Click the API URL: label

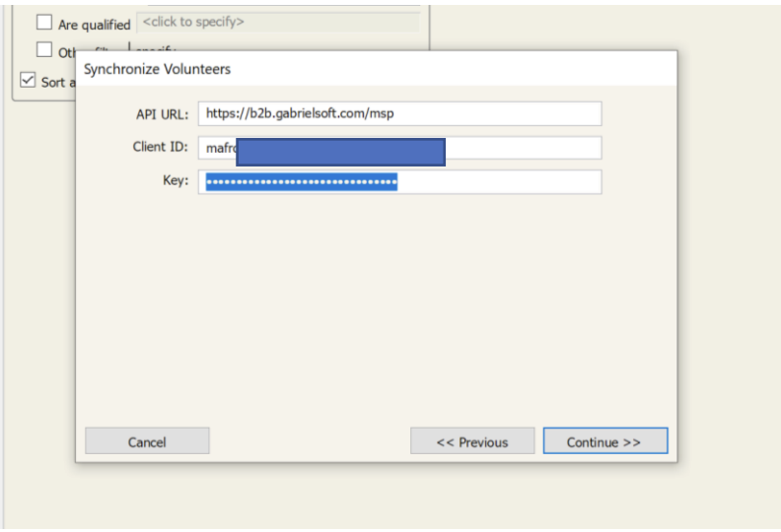pyautogui.click(x=163, y=114)
